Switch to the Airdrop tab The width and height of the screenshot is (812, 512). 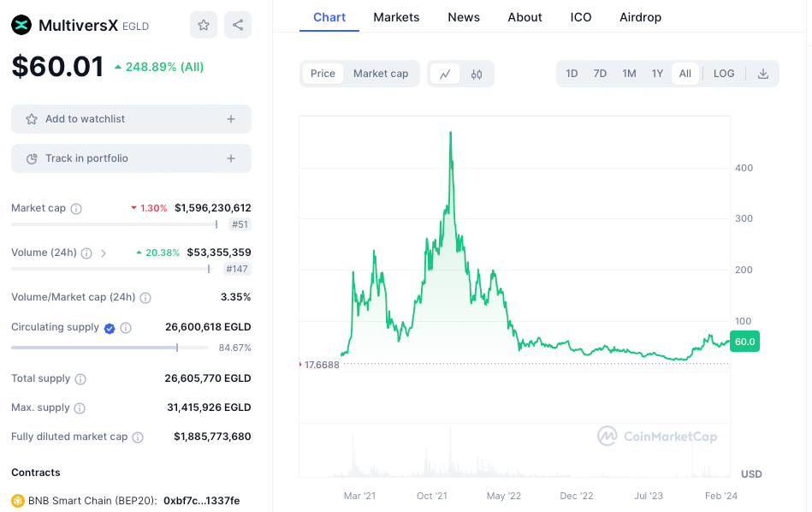[x=640, y=17]
